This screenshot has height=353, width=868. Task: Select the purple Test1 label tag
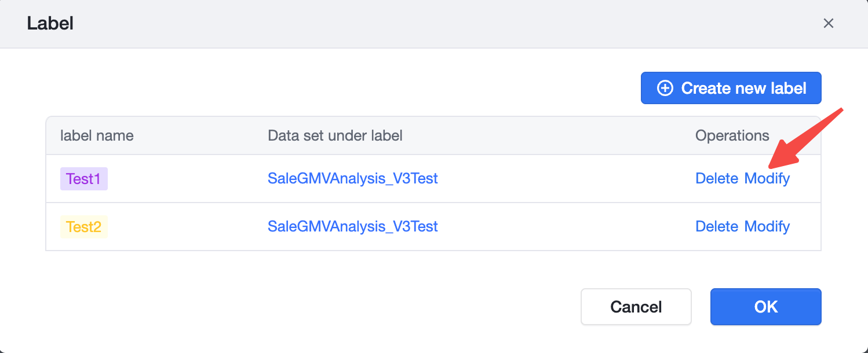pos(84,179)
